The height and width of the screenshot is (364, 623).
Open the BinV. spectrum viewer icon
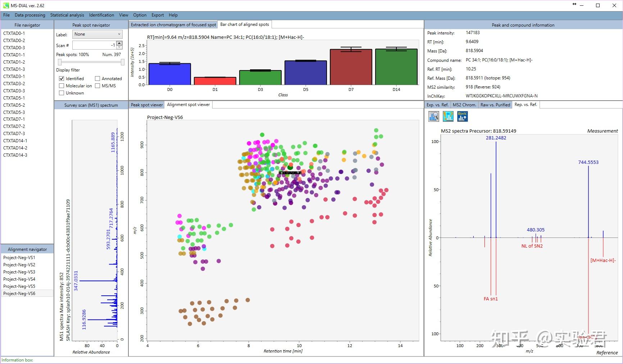[x=463, y=116]
